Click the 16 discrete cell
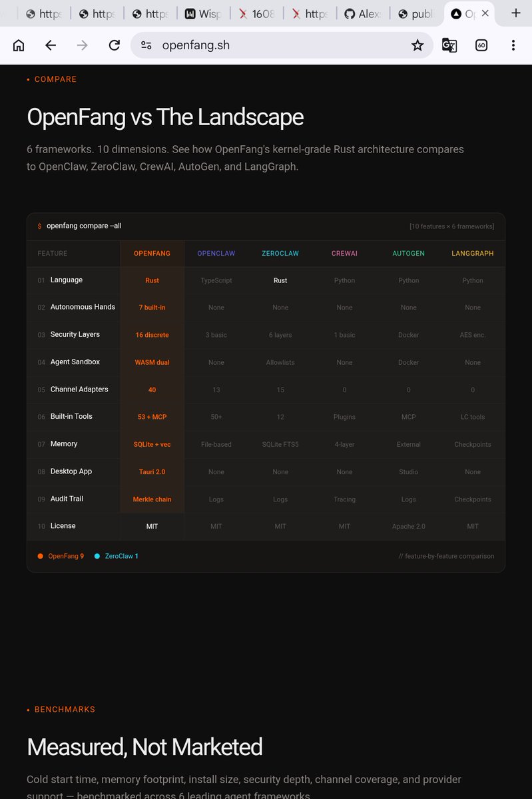 pos(152,335)
